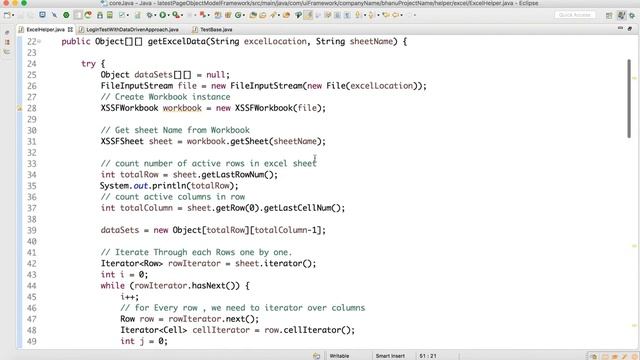640x360 pixels.
Task: Click the second minimized view icon in the left sidebar
Action: click(7, 42)
